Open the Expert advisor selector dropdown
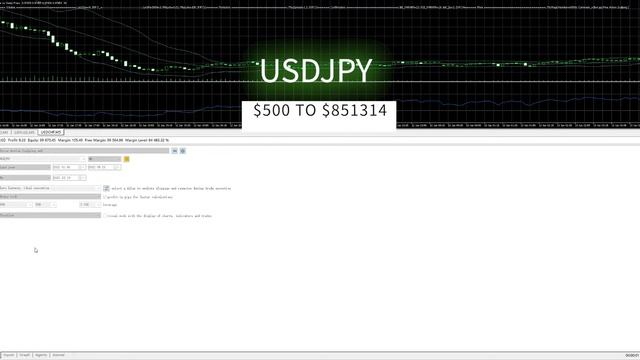 84,151
